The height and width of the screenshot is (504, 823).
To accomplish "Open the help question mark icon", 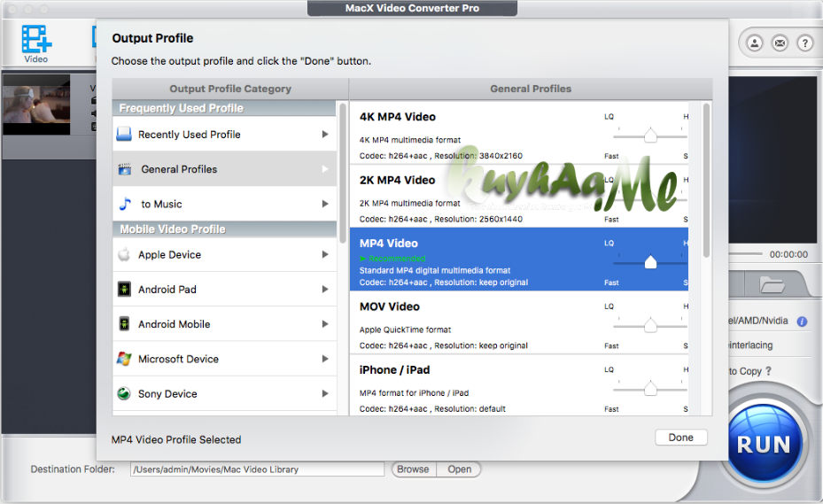I will [x=804, y=43].
